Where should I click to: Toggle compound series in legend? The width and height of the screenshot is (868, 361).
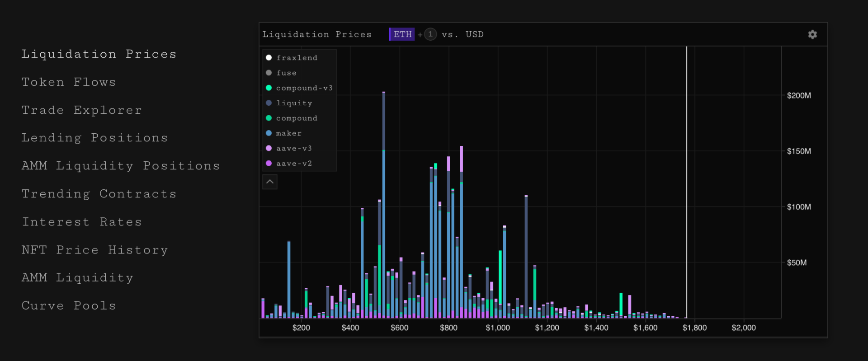coord(292,118)
